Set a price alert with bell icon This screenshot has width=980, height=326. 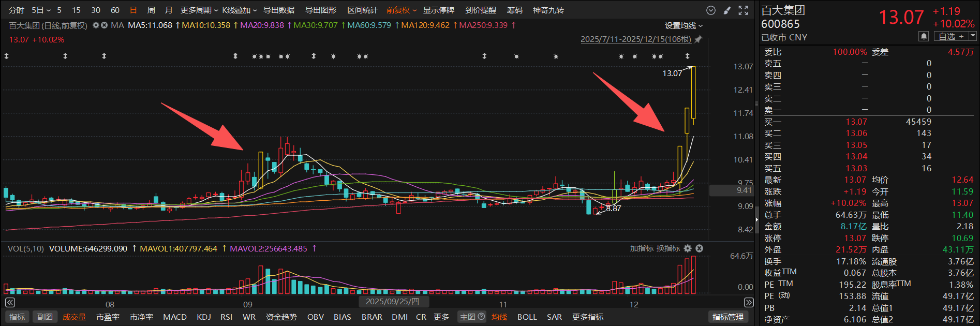coord(924,36)
